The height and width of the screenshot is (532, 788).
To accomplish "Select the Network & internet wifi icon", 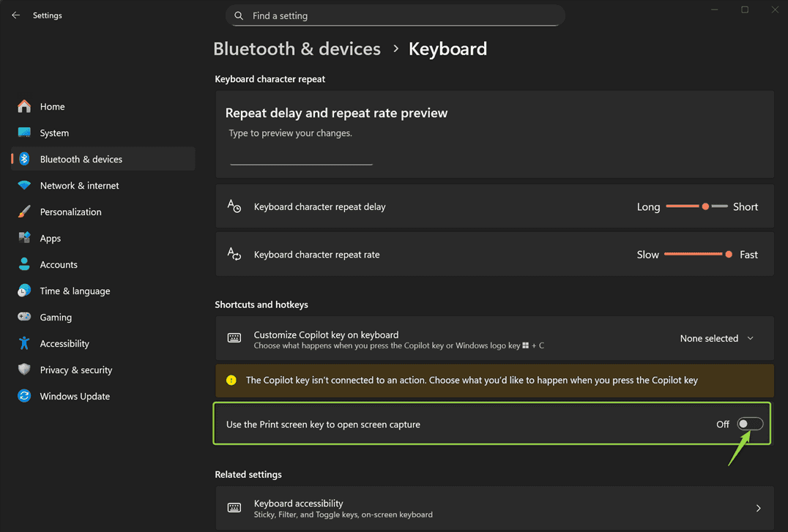I will tap(24, 186).
